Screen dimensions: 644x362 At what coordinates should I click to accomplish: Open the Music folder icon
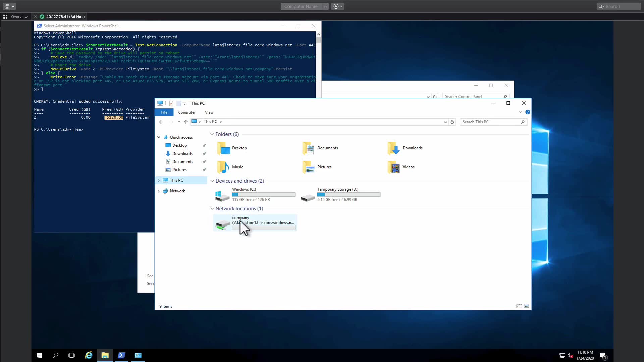[x=223, y=167]
